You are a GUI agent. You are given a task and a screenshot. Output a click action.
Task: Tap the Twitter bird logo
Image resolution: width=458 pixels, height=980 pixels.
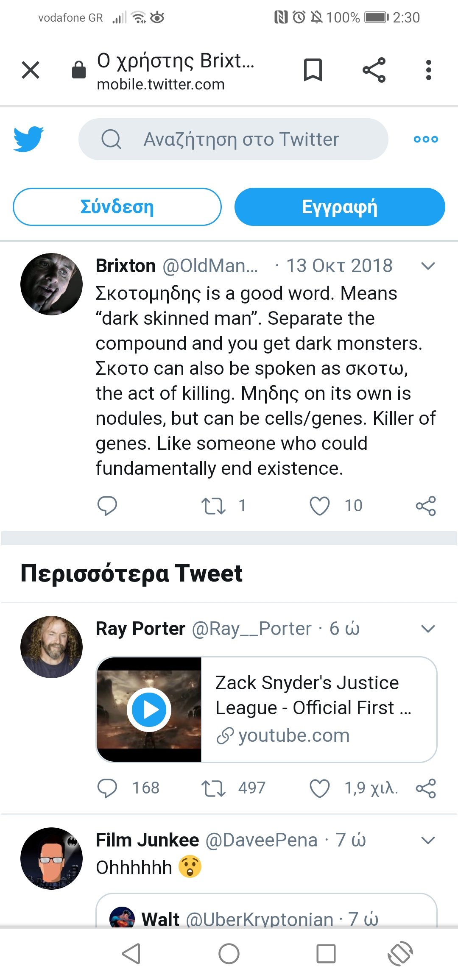click(28, 139)
